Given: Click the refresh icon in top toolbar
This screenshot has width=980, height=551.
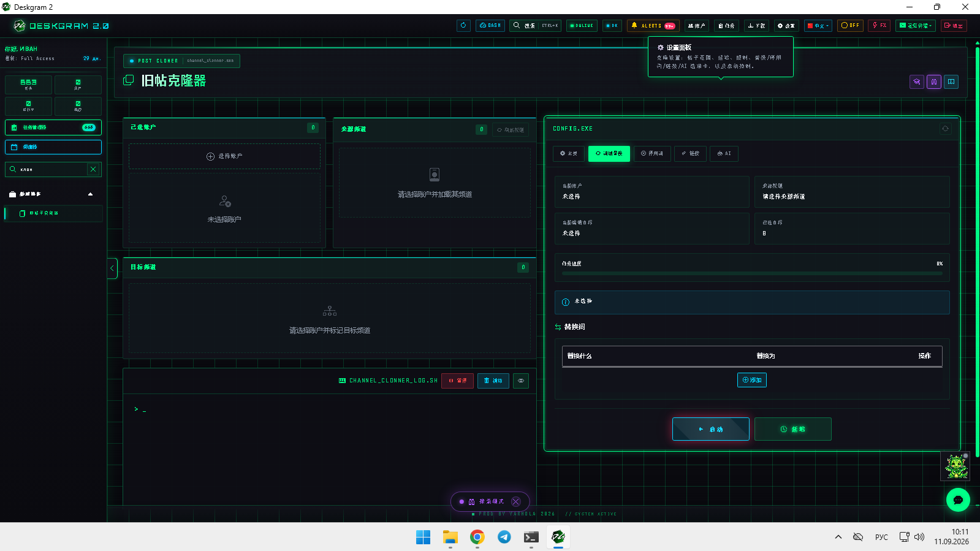Looking at the screenshot, I should coord(463,26).
